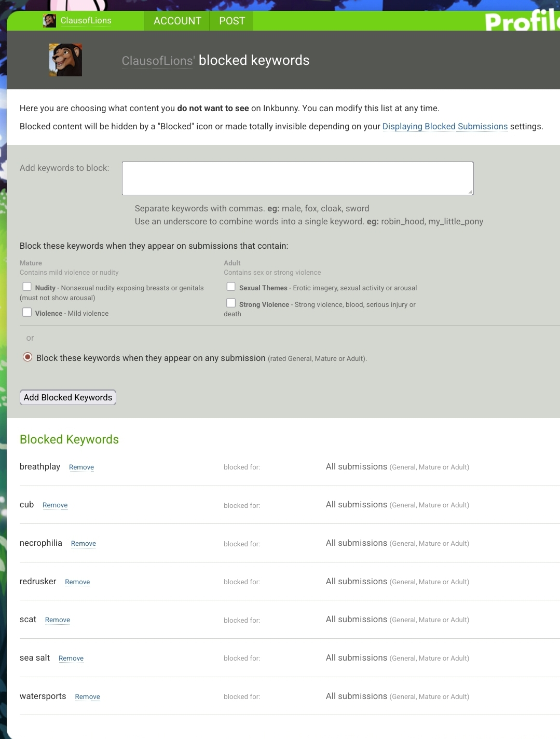This screenshot has width=560, height=739.
Task: Remove the watersports keyword
Action: click(87, 697)
